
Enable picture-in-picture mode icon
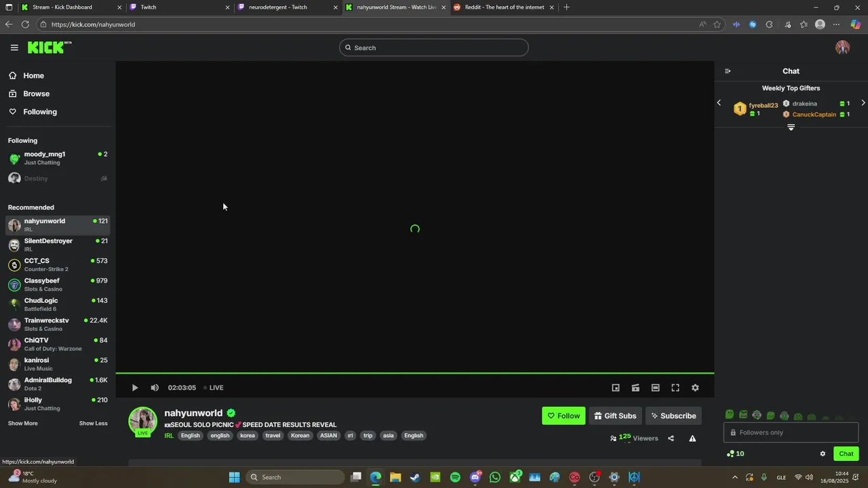[616, 388]
